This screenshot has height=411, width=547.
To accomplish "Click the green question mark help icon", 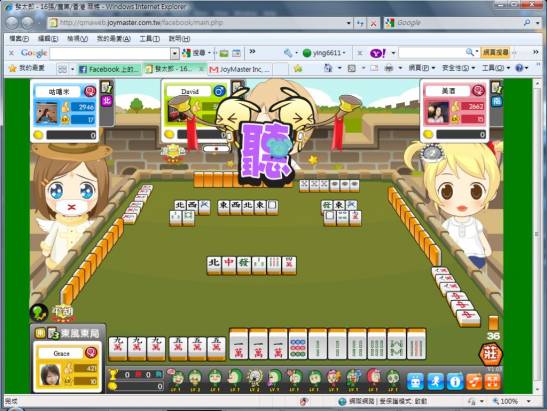I will tap(39, 312).
